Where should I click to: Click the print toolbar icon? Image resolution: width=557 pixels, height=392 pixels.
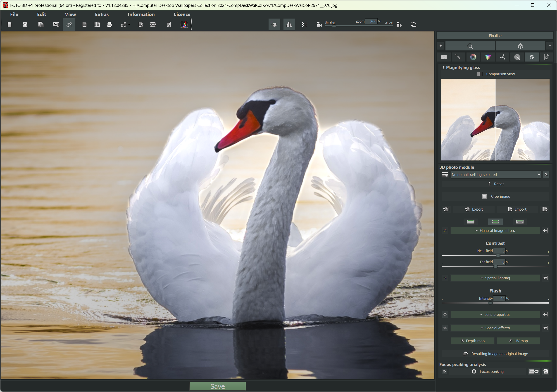[109, 24]
